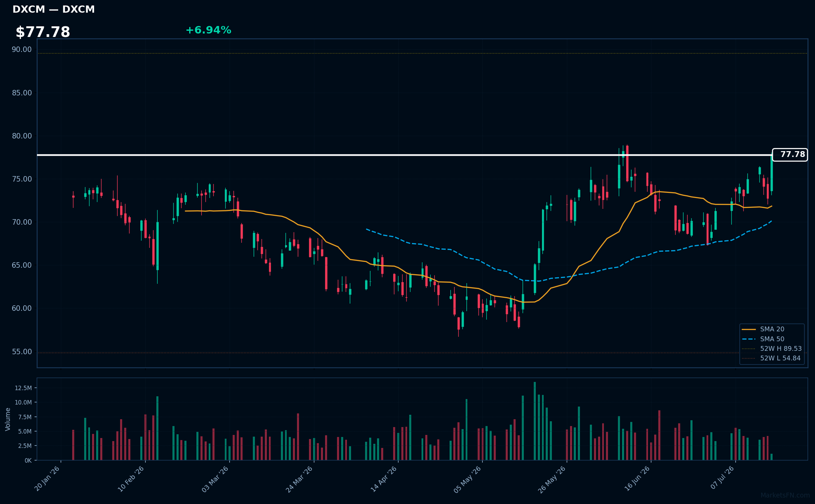Click the 90.00 price axis label

pos(22,50)
